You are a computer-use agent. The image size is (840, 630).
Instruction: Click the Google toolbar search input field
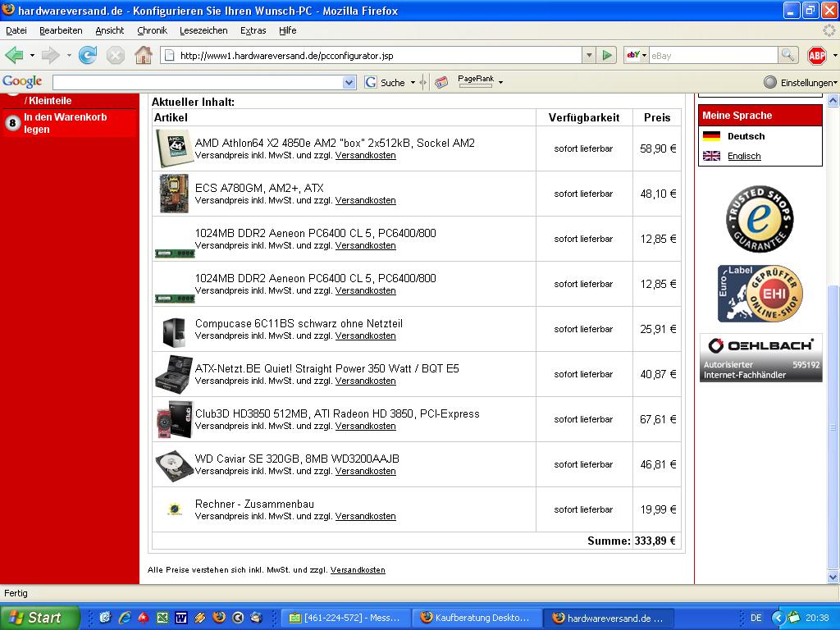[x=199, y=83]
